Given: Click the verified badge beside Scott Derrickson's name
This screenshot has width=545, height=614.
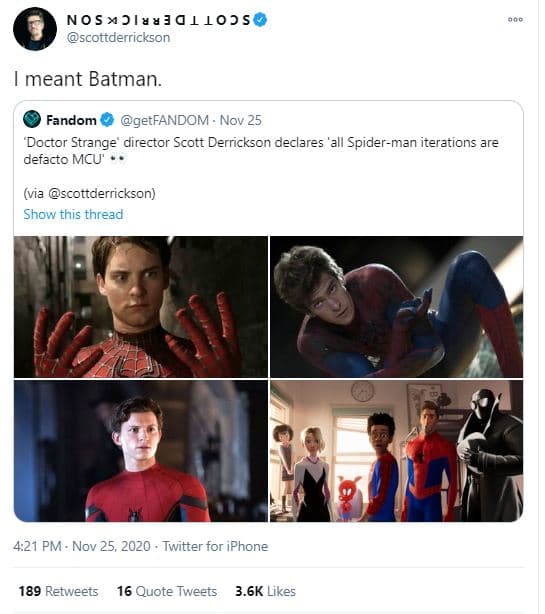Looking at the screenshot, I should (x=260, y=19).
